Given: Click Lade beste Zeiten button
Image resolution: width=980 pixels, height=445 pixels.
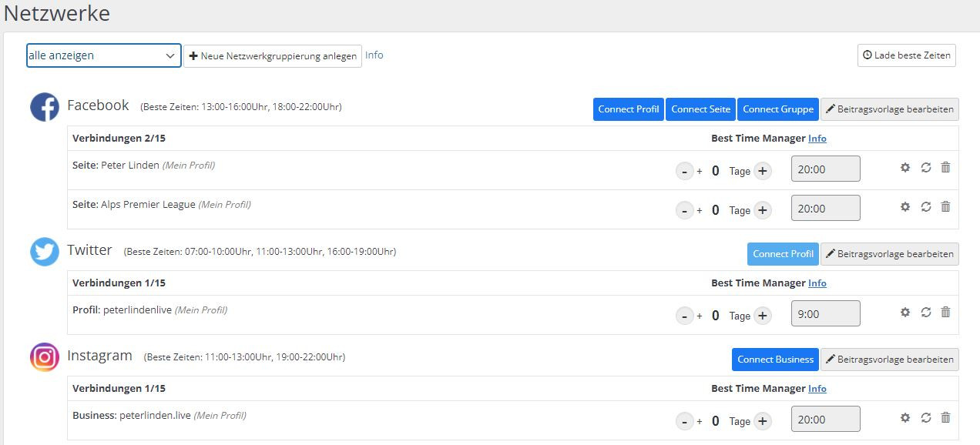Looking at the screenshot, I should [x=907, y=55].
